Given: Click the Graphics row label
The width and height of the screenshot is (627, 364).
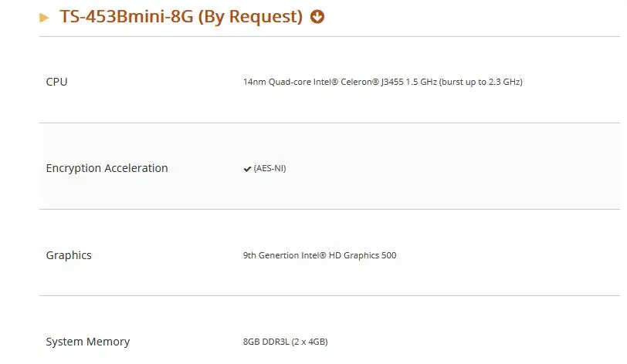Looking at the screenshot, I should [x=69, y=255].
